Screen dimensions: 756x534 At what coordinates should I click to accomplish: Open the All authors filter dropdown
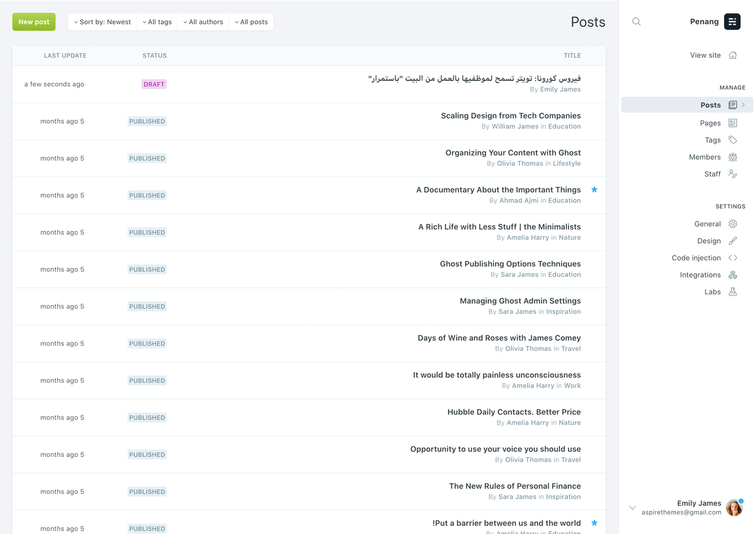point(203,22)
